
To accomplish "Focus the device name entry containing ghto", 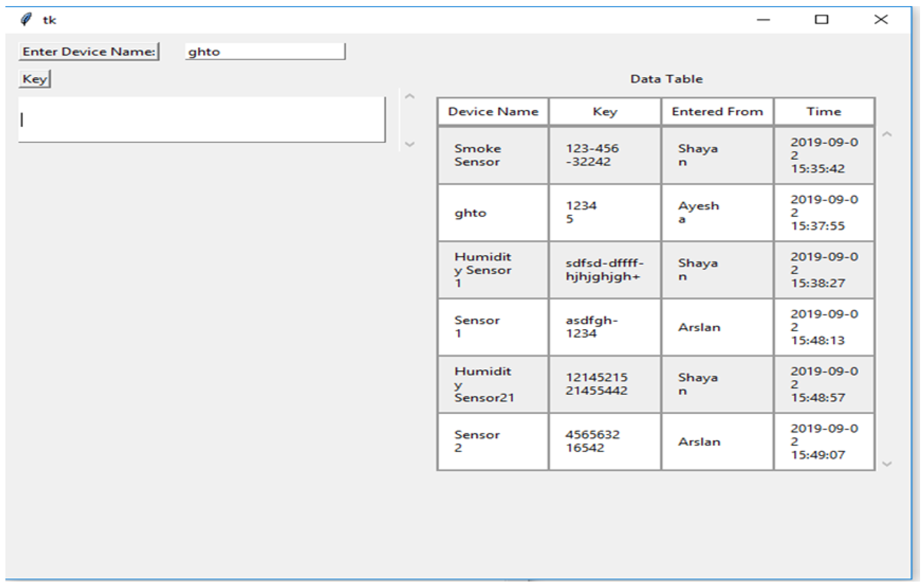I will coord(265,52).
